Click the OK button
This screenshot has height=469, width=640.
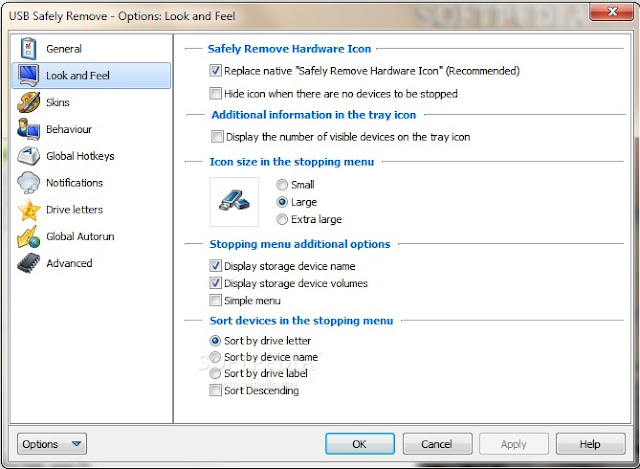[x=360, y=444]
